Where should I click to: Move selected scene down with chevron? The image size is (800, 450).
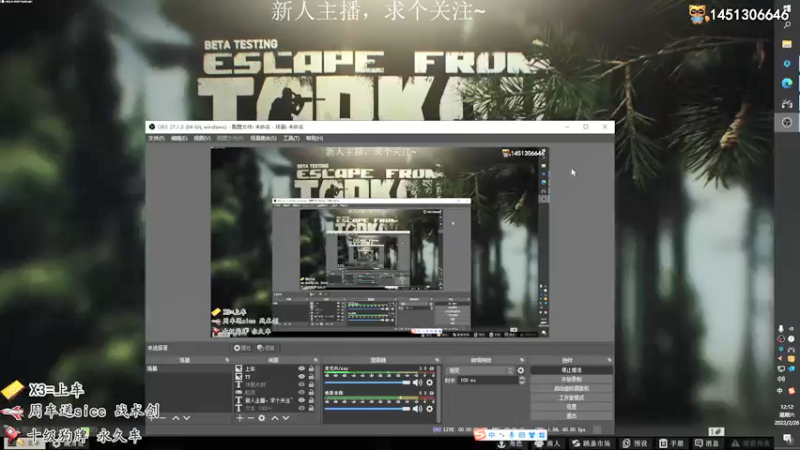click(187, 418)
